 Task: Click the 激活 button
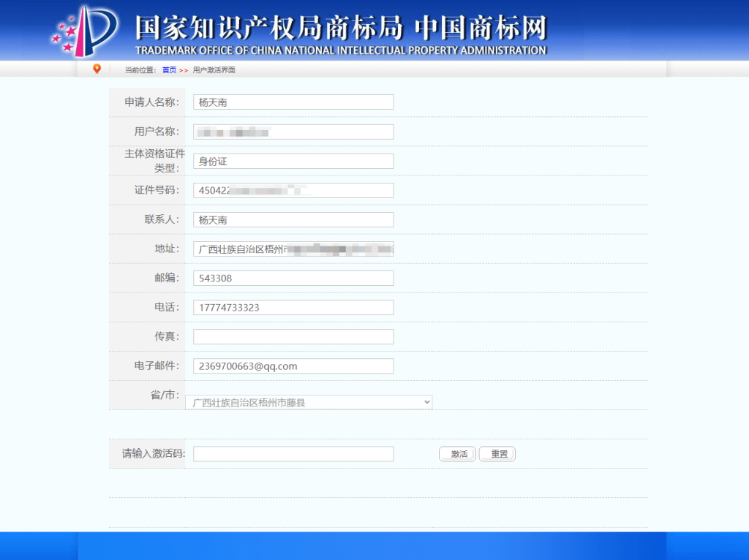click(x=457, y=454)
